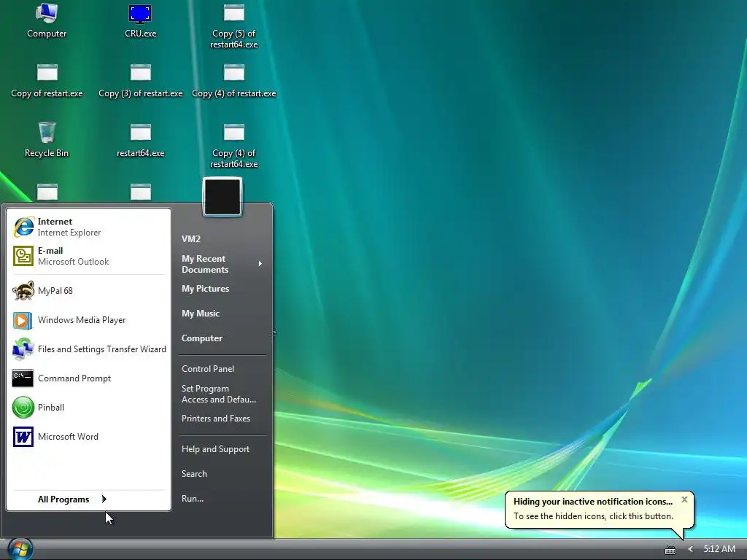Open the MyPal 68 browser
747x560 pixels.
point(89,290)
